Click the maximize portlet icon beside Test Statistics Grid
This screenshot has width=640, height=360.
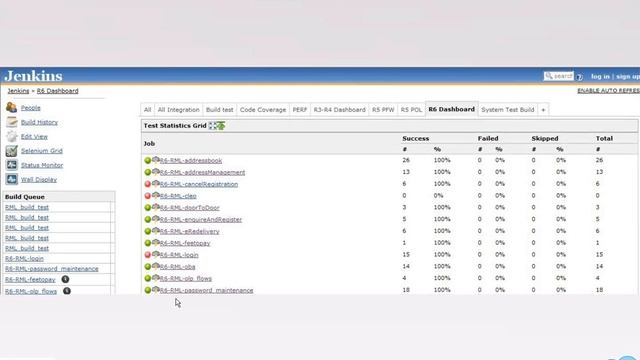213,126
